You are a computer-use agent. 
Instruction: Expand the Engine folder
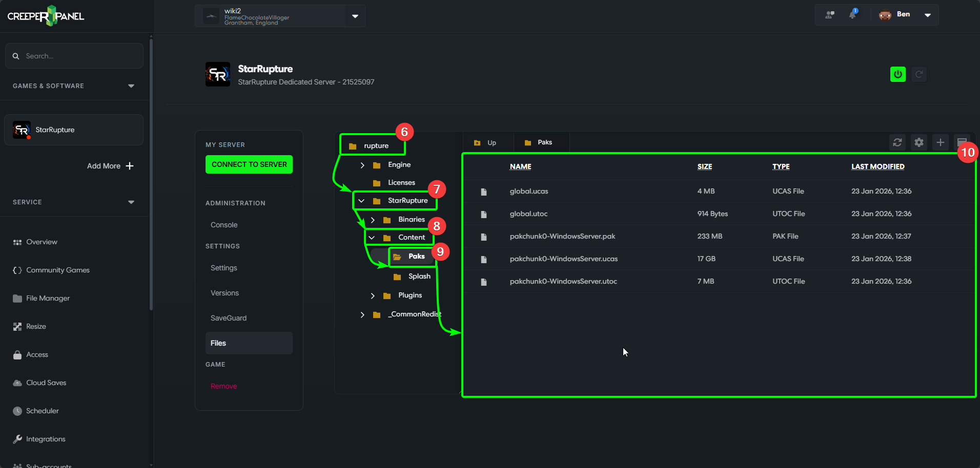pos(362,165)
